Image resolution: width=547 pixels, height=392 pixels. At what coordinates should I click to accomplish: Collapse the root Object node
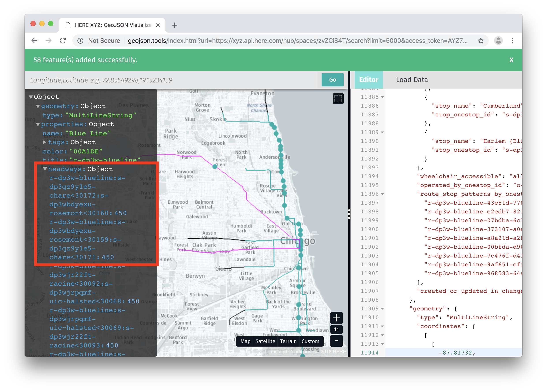tap(31, 97)
